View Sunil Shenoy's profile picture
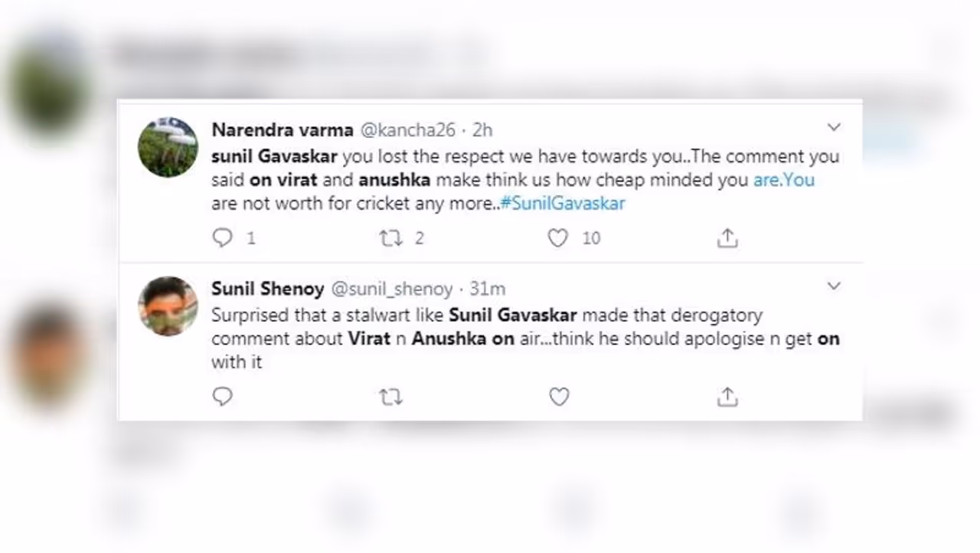The width and height of the screenshot is (980, 553). click(168, 306)
